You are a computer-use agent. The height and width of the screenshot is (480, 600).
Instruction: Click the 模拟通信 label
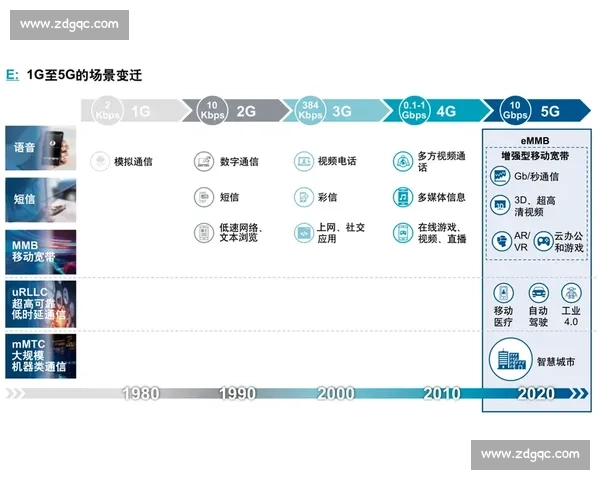133,162
